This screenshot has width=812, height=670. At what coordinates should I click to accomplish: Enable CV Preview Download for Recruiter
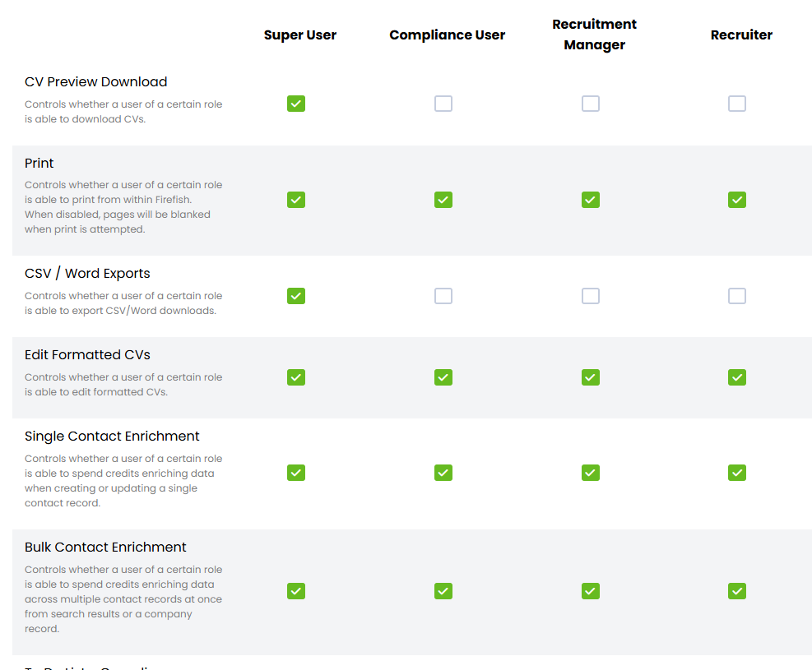[x=737, y=104]
